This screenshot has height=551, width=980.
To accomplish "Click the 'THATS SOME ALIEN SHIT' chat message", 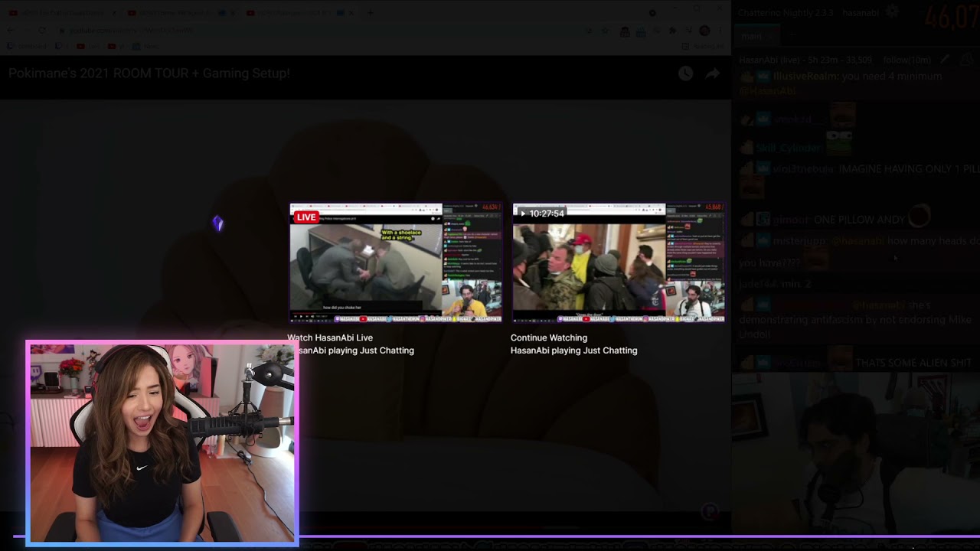I will (913, 363).
